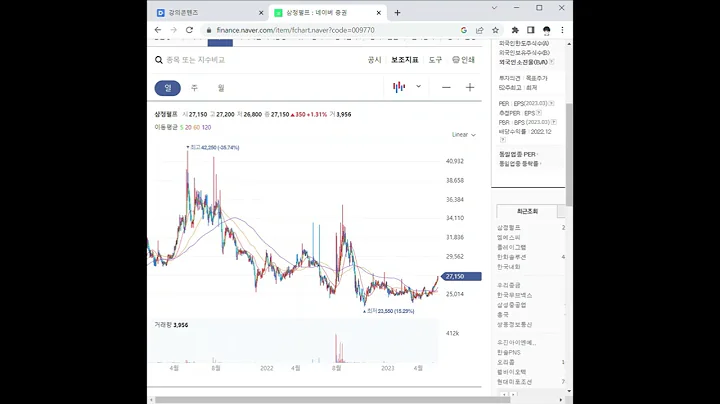Click the page scrollbar down arrow

[569, 391]
